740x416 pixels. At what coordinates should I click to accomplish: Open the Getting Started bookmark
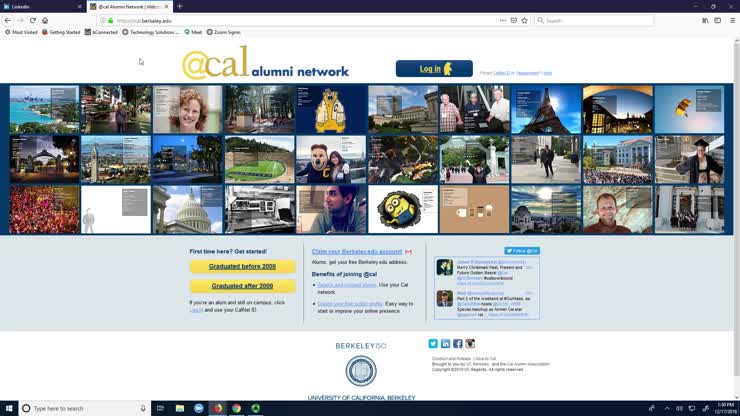[x=61, y=32]
